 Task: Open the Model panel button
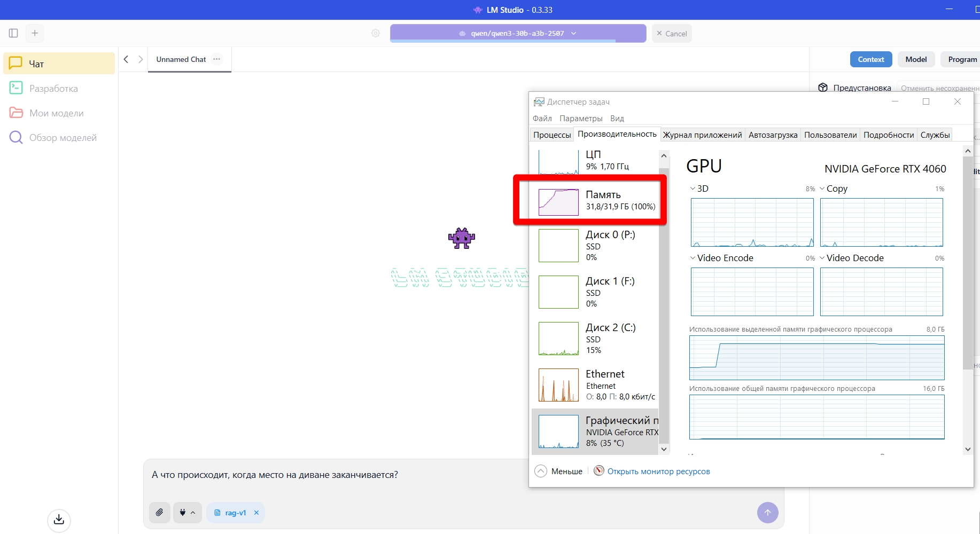[916, 59]
